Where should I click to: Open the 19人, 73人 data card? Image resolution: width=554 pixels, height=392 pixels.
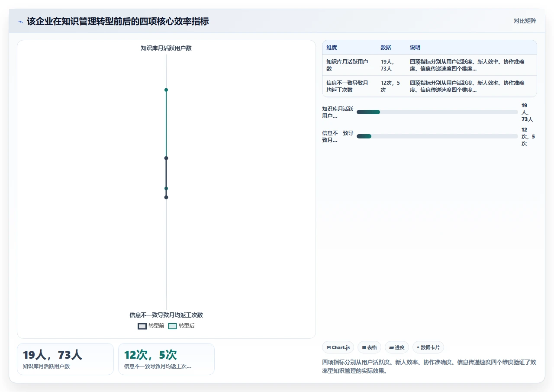65,359
